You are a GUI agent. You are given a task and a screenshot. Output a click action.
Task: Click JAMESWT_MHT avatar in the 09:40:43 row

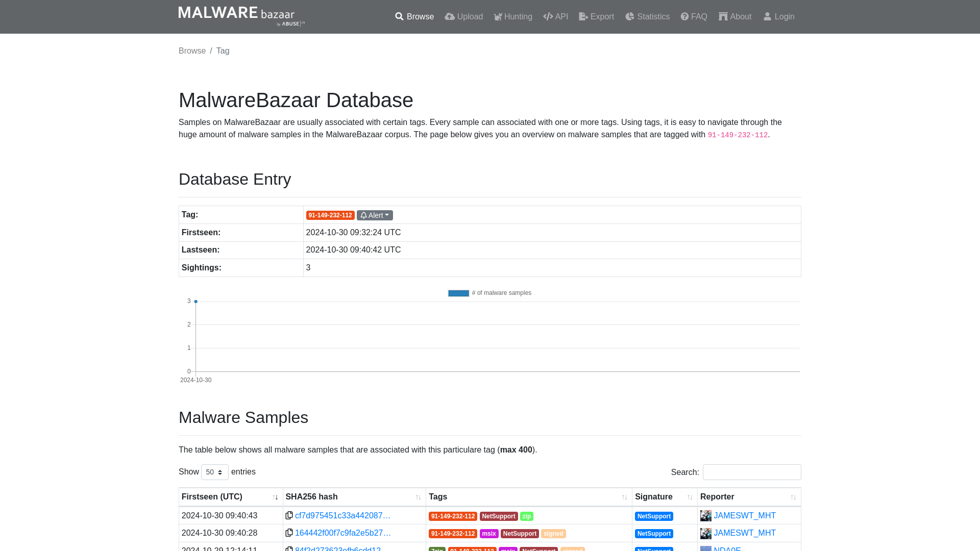706,516
